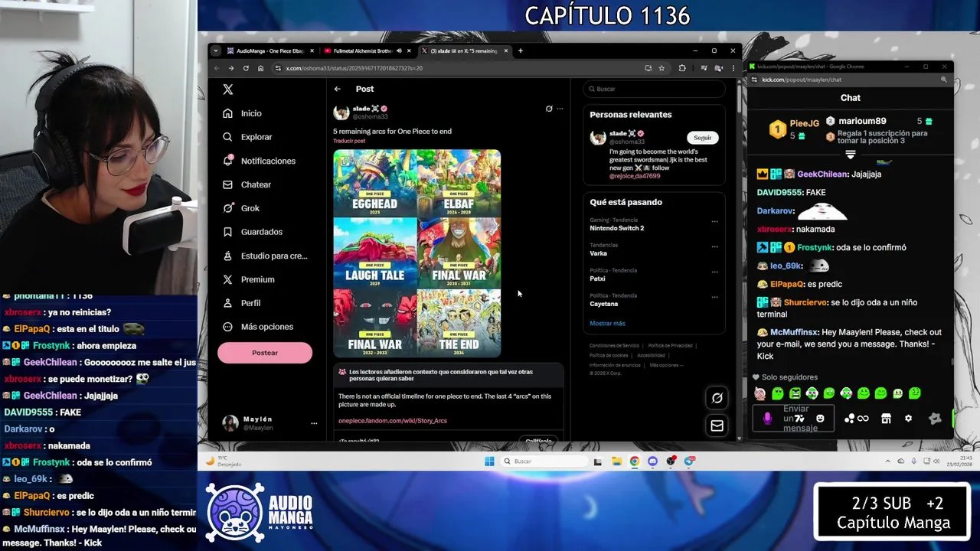
Task: Open the post's three-dot more menu
Action: point(560,109)
